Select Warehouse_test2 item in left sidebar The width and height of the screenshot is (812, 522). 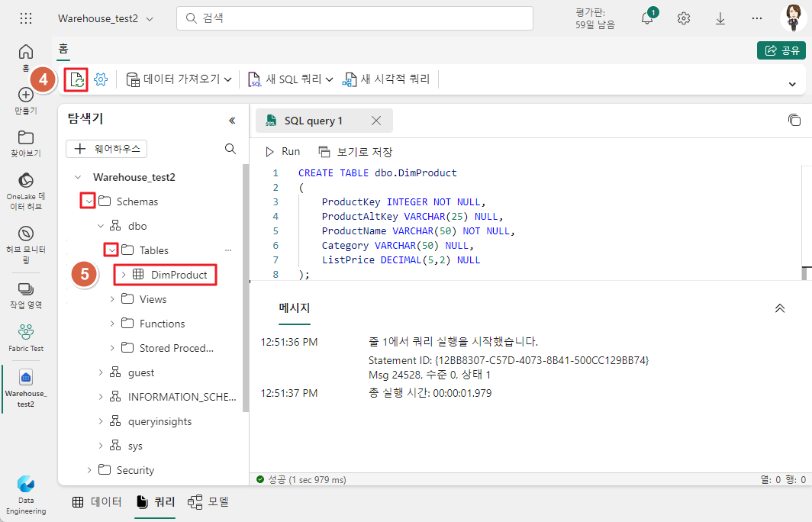click(26, 388)
